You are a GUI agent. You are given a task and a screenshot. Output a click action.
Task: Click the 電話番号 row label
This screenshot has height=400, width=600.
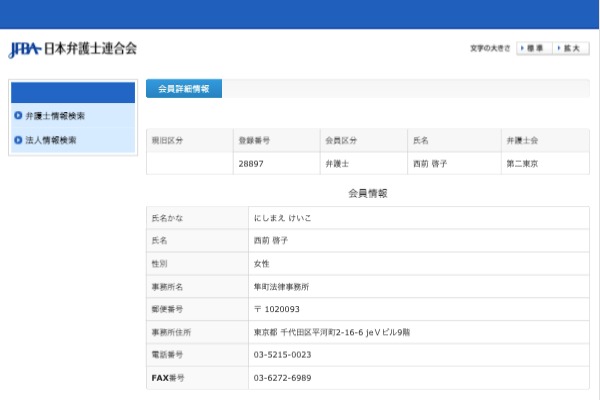[x=167, y=355]
